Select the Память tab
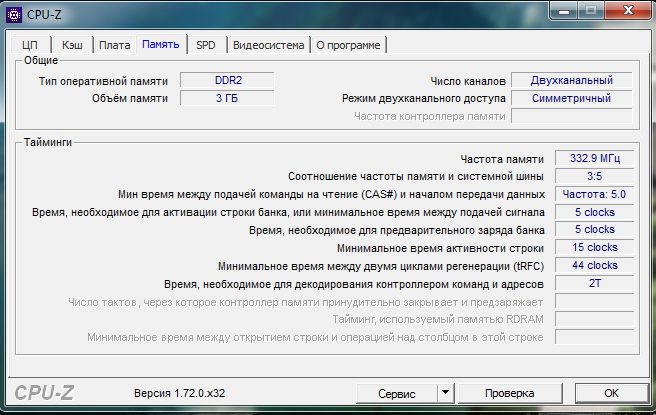Image resolution: width=656 pixels, height=415 pixels. 161,44
